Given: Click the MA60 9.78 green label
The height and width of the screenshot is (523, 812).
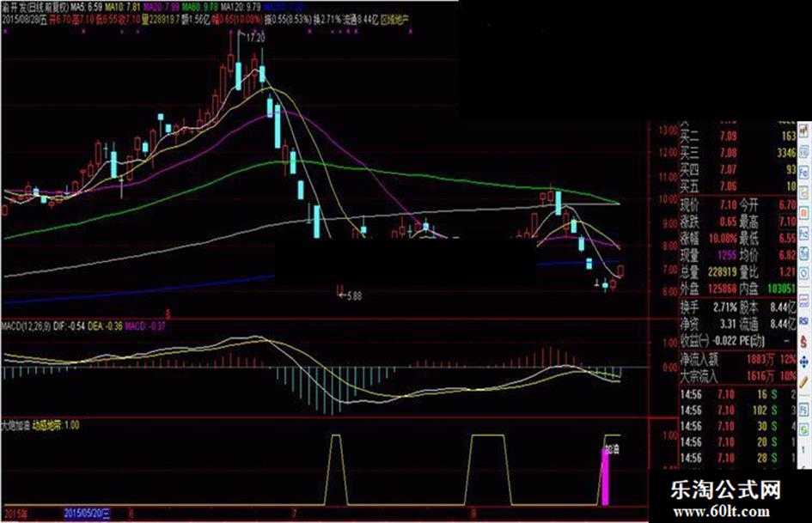Looking at the screenshot, I should tap(199, 7).
